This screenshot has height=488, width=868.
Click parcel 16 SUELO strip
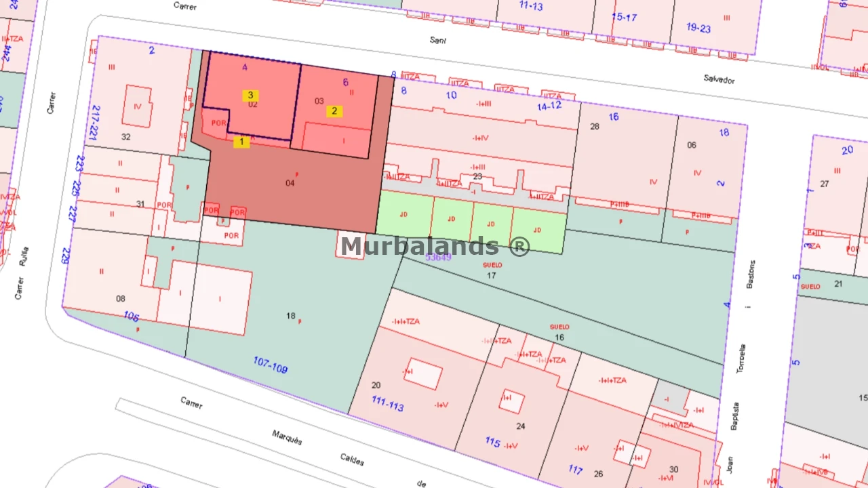point(559,336)
